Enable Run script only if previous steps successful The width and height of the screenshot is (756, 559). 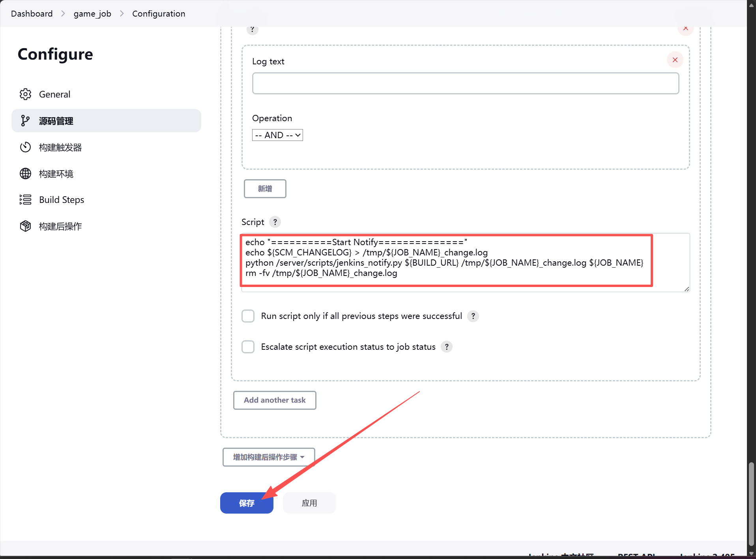point(248,316)
